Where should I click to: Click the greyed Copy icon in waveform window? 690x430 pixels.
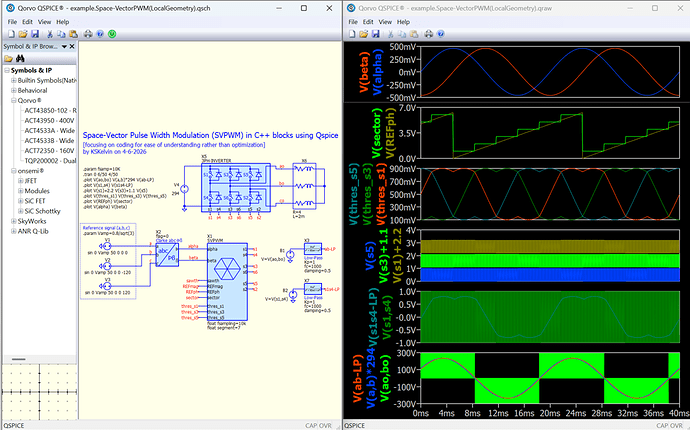(402, 34)
